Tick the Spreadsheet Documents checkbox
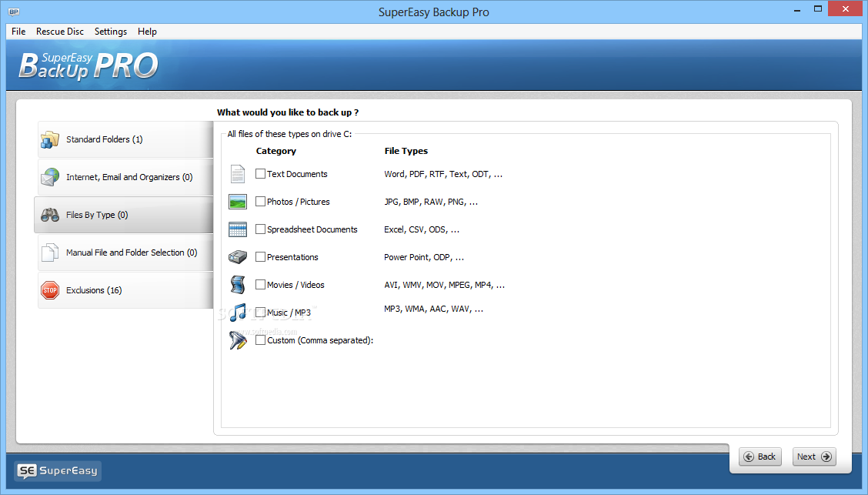This screenshot has width=868, height=495. [260, 229]
